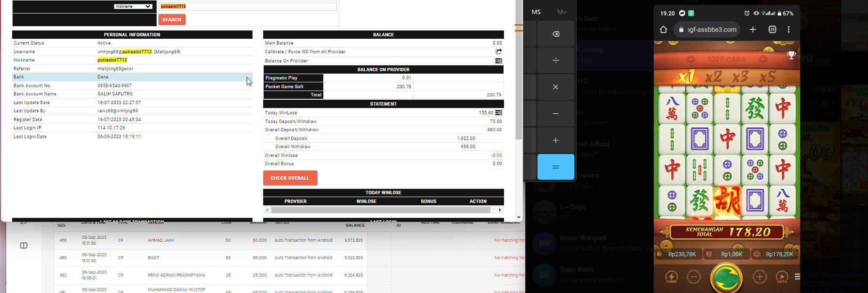Image resolution: width=868 pixels, height=293 pixels.
Task: Click the Calibrate / Force WD share icon
Action: point(499,51)
